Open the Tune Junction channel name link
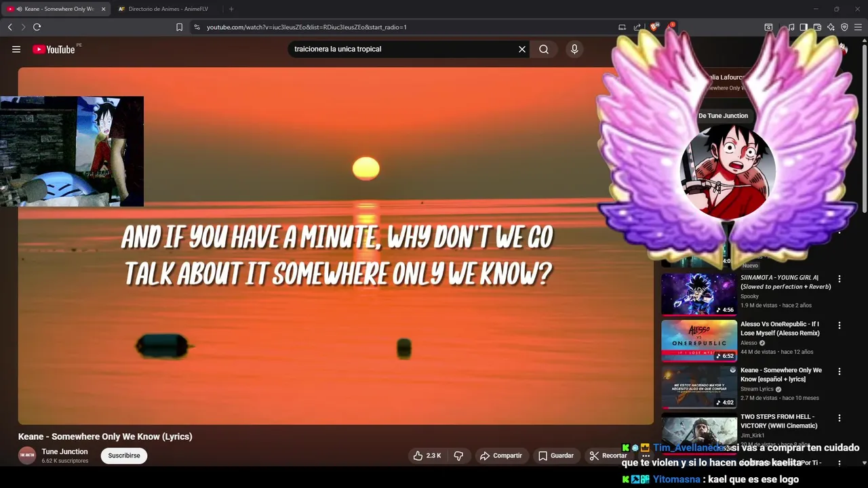868x488 pixels. point(64,451)
